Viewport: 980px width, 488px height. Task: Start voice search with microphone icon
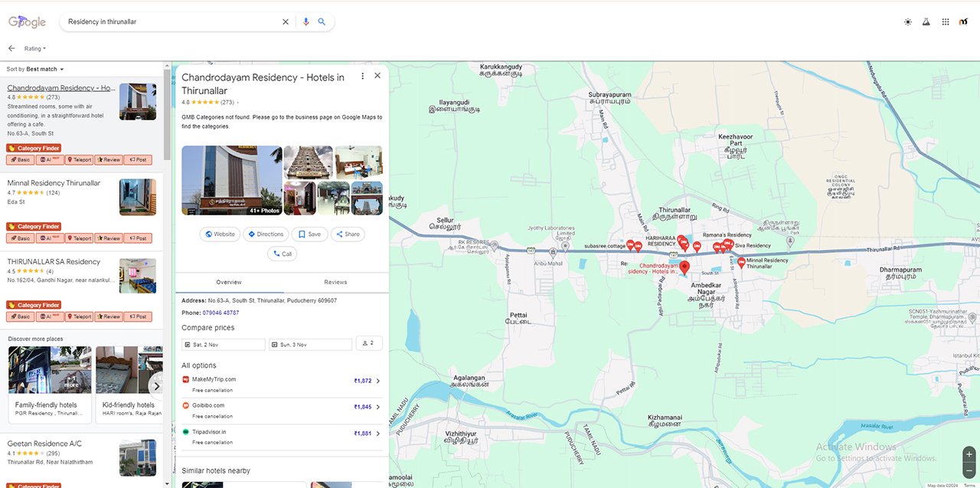[x=306, y=22]
